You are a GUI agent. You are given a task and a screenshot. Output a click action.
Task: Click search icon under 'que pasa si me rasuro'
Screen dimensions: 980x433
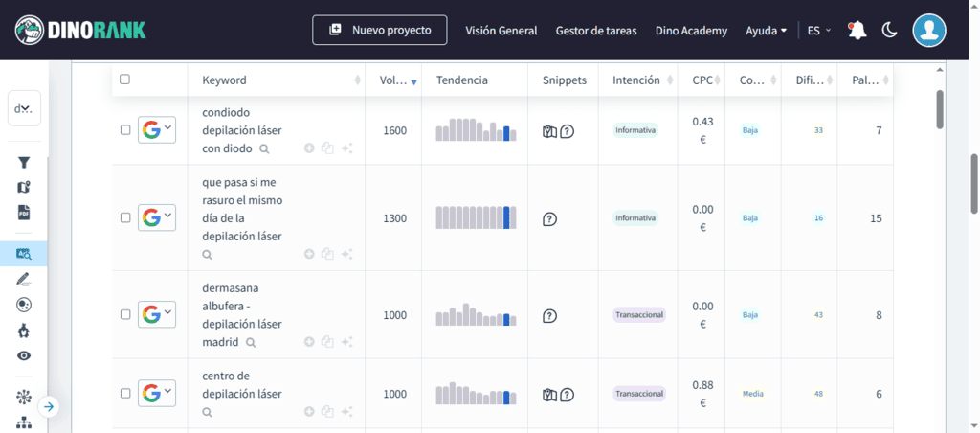click(208, 255)
